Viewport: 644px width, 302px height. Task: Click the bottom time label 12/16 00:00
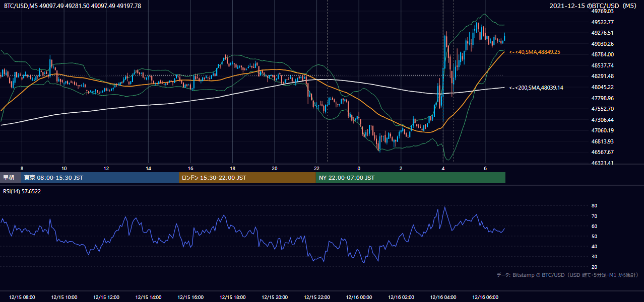(x=359, y=297)
